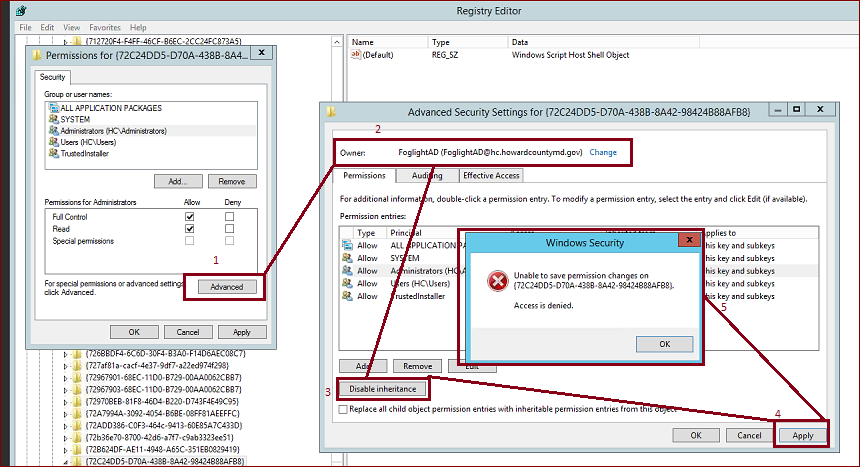Viewport: 860px width, 467px height.
Task: Toggle the Deny checkbox for Full Control
Action: tap(229, 217)
